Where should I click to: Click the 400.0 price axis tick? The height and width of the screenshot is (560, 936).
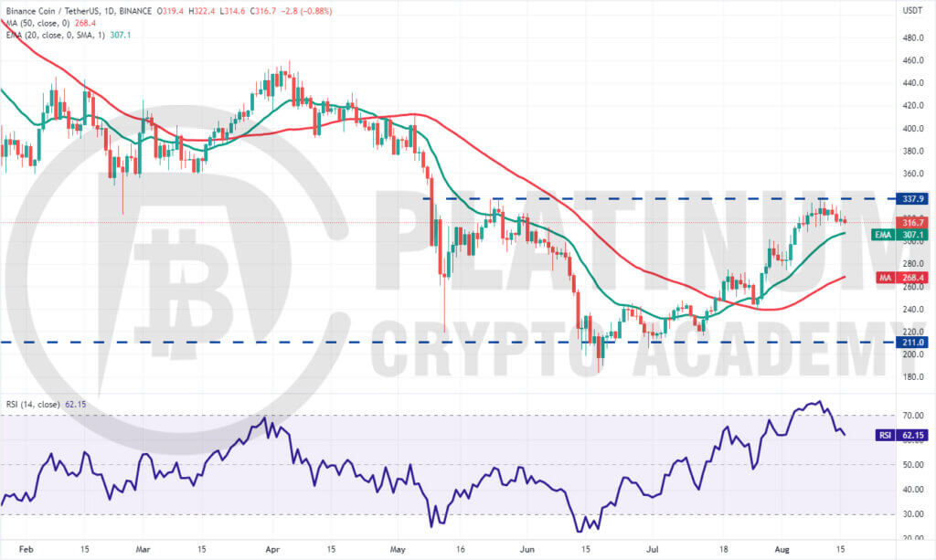pyautogui.click(x=913, y=128)
